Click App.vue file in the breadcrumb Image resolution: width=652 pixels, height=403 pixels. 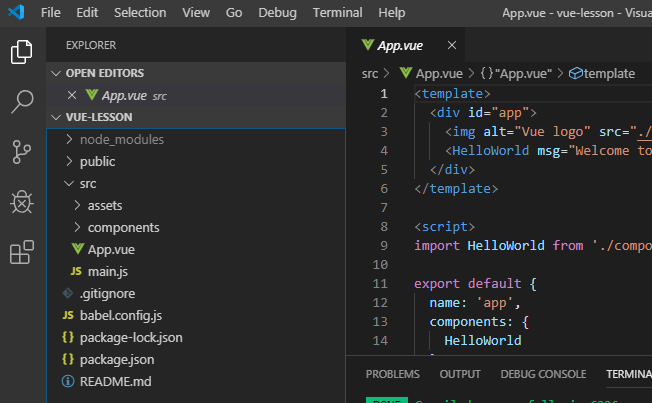[x=439, y=74]
